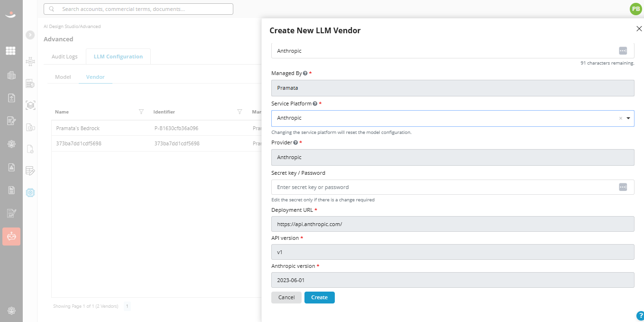The image size is (644, 322).
Task: Select the Pramata's Bedrock vendor row
Action: [156, 128]
